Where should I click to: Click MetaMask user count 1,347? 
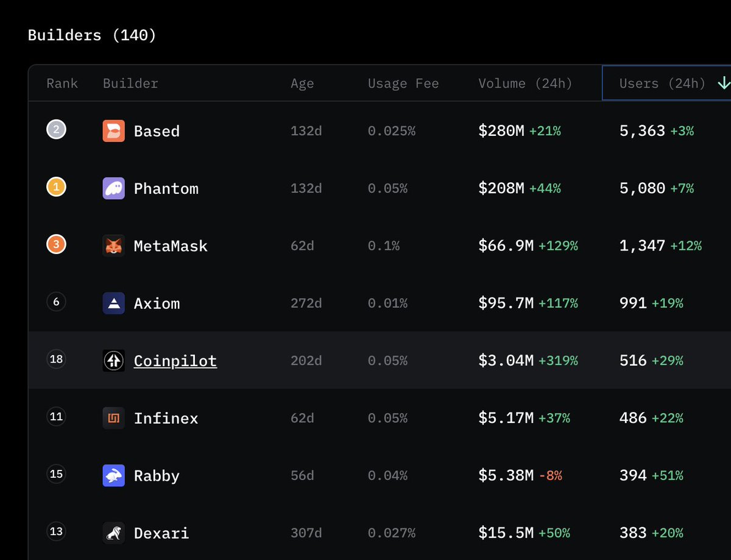click(x=642, y=246)
